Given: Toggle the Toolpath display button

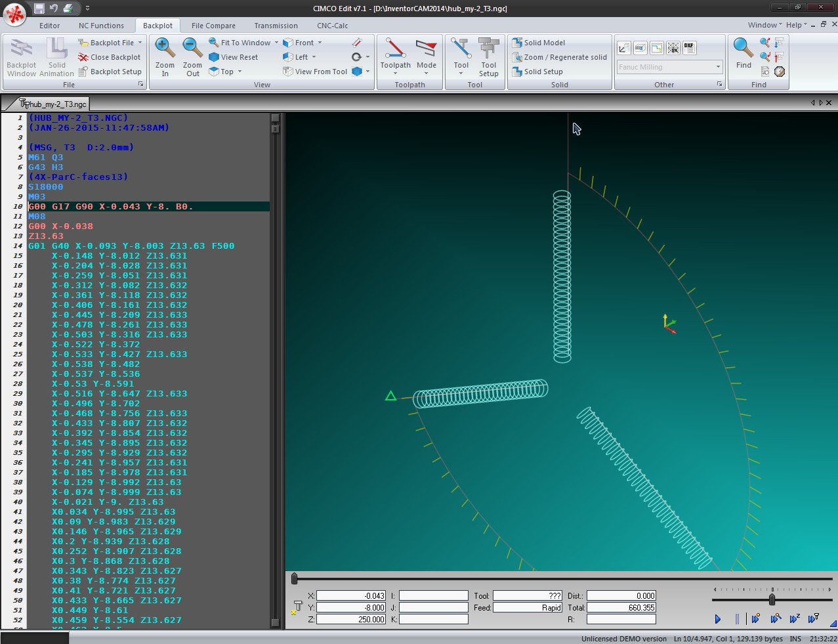Looking at the screenshot, I should 395,49.
